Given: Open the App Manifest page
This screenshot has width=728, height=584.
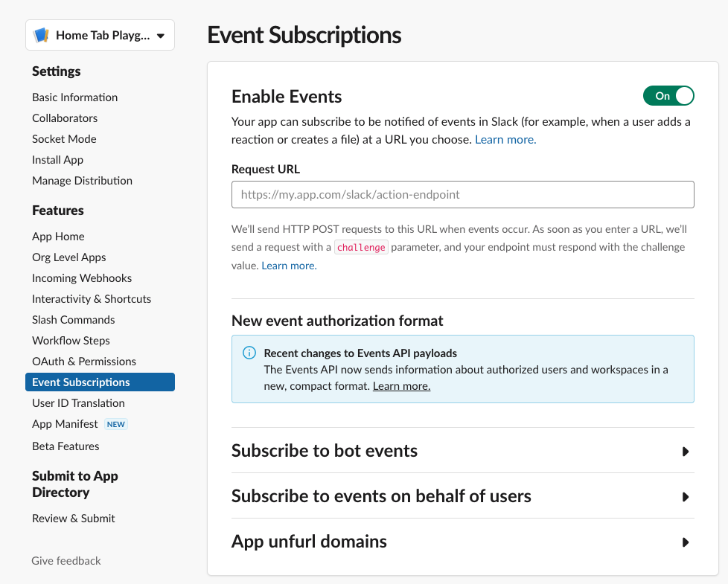Looking at the screenshot, I should point(65,423).
